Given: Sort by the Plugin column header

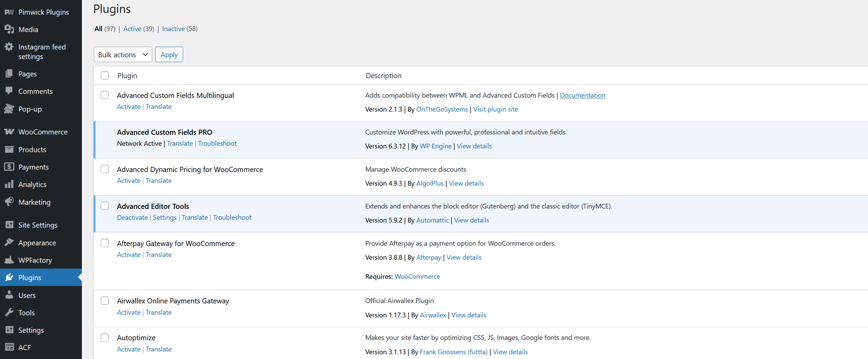Looking at the screenshot, I should pos(127,75).
